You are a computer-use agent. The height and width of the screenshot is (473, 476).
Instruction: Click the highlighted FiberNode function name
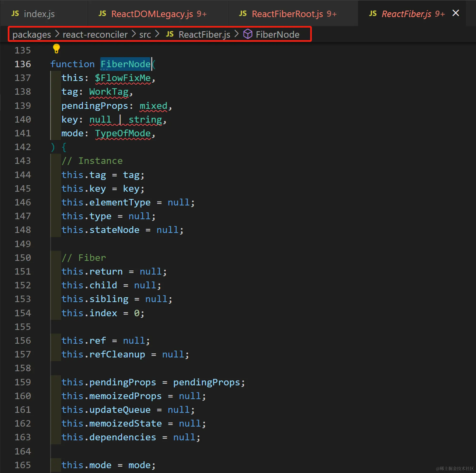(x=125, y=64)
